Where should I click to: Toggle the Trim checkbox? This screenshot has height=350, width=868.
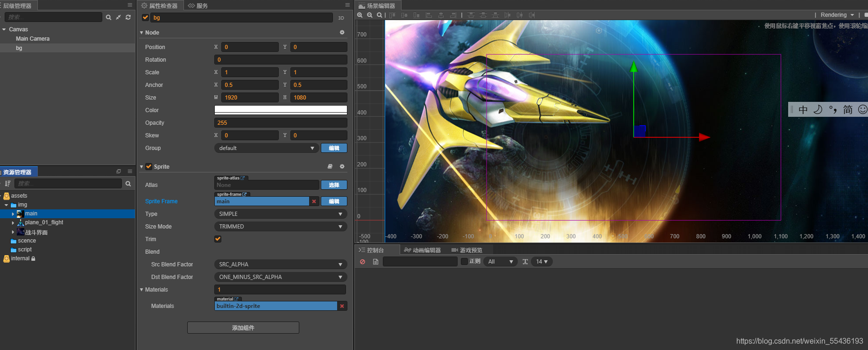[x=218, y=239]
